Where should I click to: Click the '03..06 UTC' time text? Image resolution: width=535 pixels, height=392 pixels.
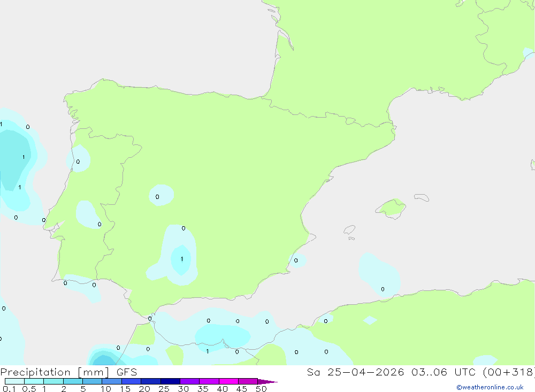(445, 372)
